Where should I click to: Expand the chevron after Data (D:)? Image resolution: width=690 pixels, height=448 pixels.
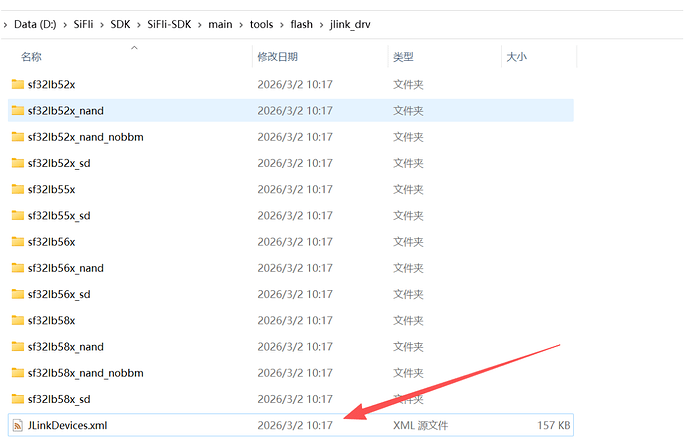[x=65, y=25]
